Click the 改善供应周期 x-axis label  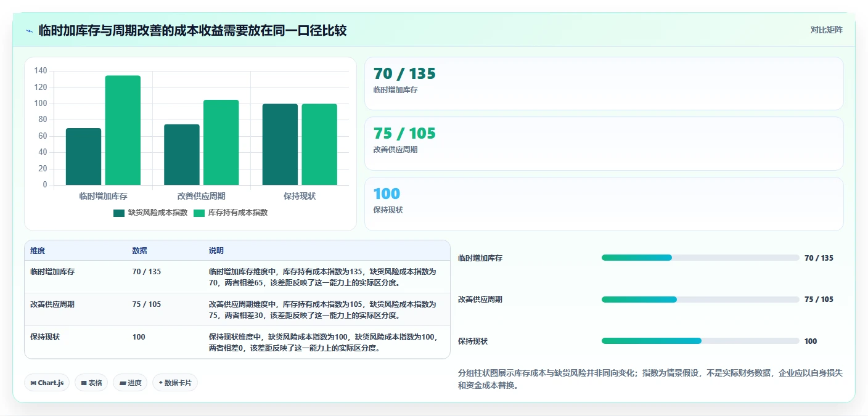tap(202, 196)
